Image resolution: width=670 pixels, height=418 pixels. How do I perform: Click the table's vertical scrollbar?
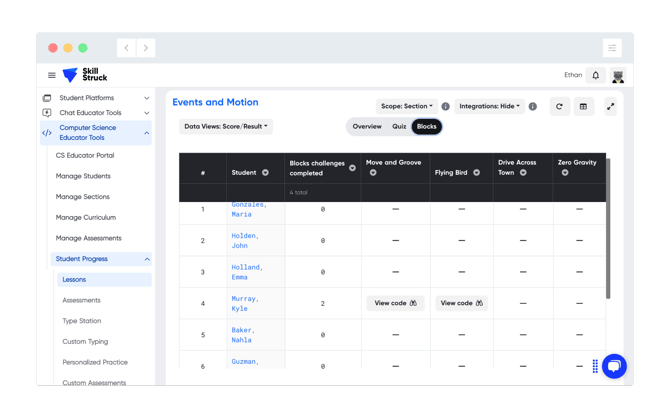(x=608, y=229)
